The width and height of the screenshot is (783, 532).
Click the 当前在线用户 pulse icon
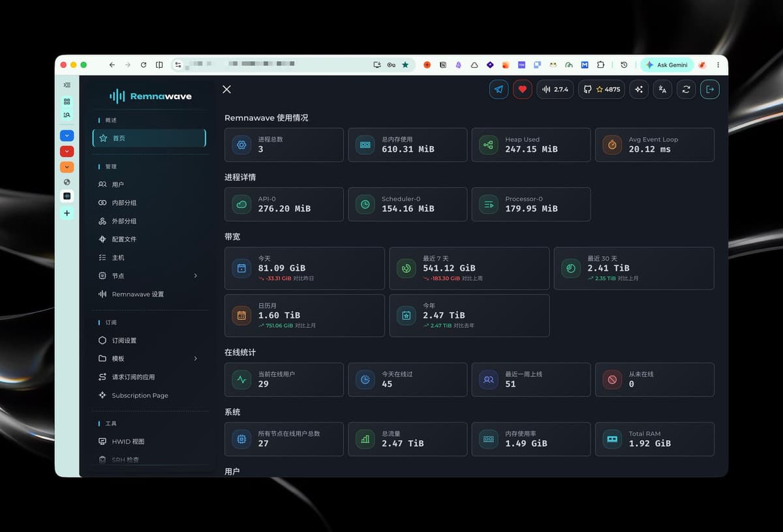(241, 379)
